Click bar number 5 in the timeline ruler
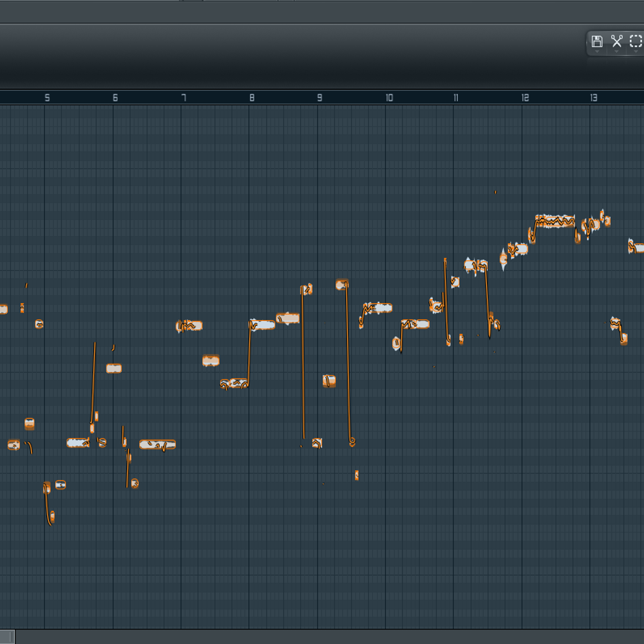Image resolution: width=644 pixels, height=644 pixels. click(x=47, y=97)
